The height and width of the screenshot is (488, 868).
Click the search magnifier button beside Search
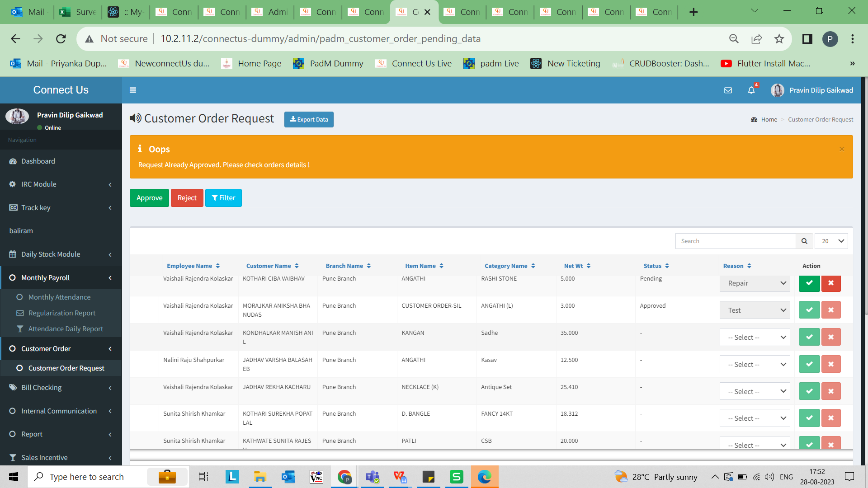coord(804,241)
